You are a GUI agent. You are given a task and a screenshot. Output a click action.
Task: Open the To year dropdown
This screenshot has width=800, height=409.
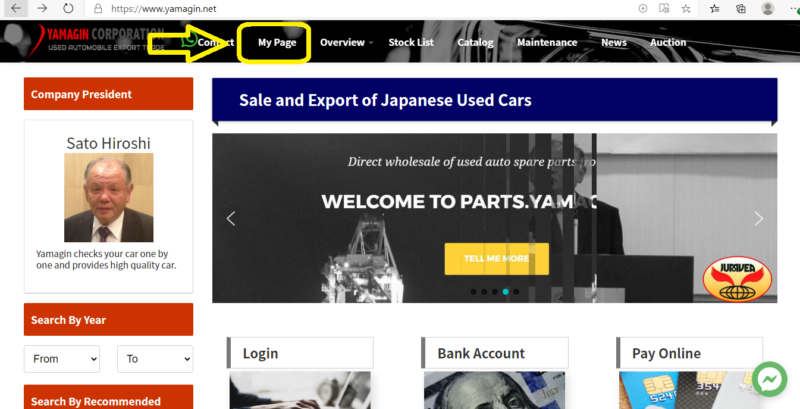point(155,359)
